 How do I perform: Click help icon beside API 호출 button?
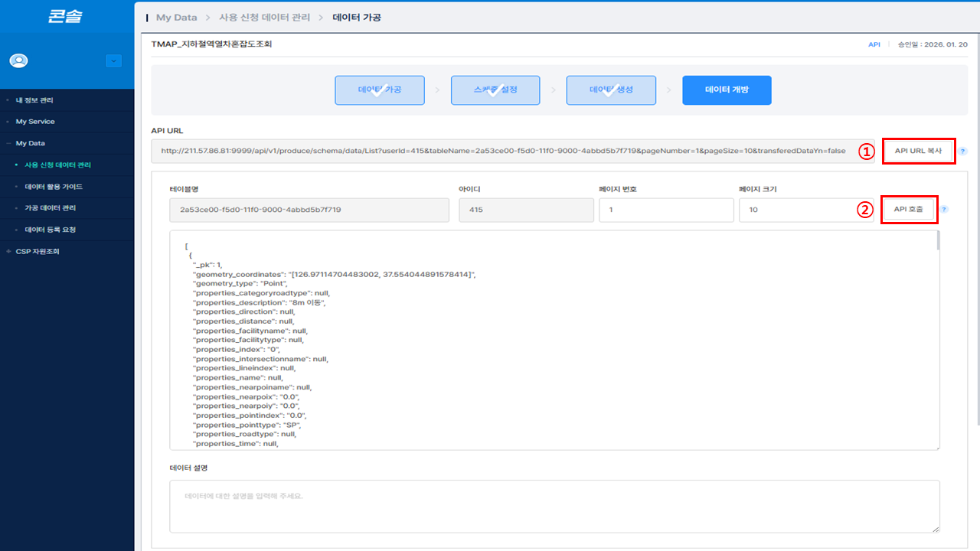[944, 210]
